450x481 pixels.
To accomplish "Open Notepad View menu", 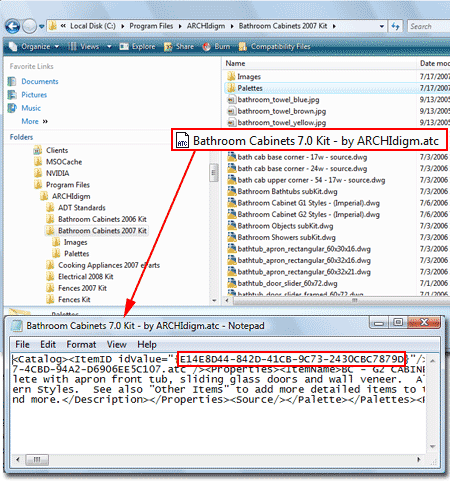I will tap(117, 344).
